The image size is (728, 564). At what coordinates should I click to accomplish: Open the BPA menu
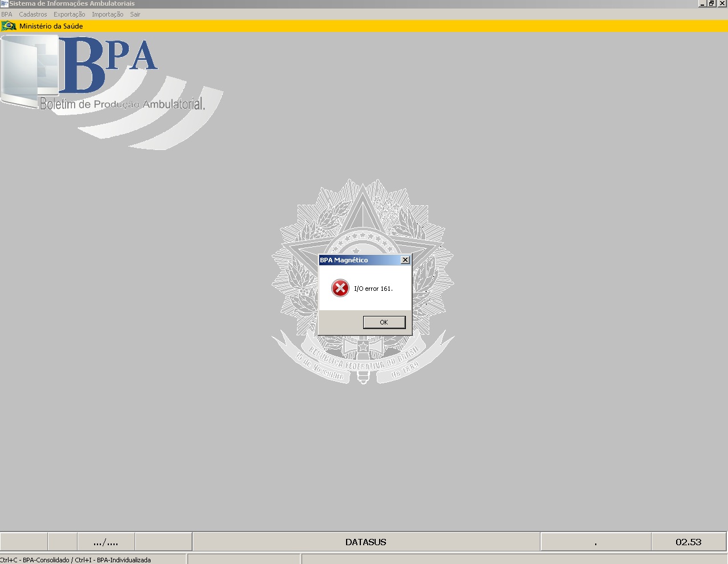click(7, 14)
